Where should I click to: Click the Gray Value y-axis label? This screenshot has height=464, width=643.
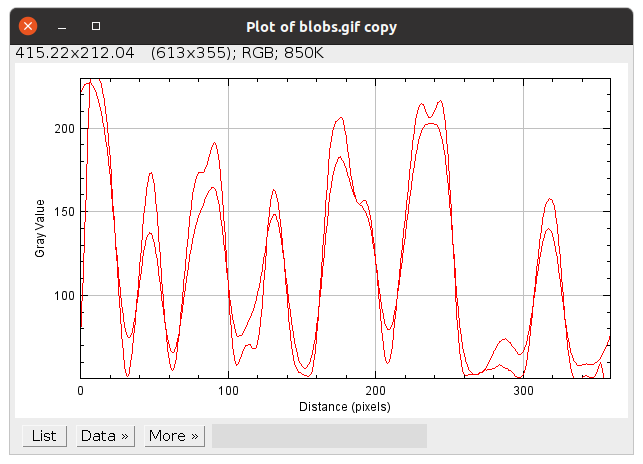40,228
